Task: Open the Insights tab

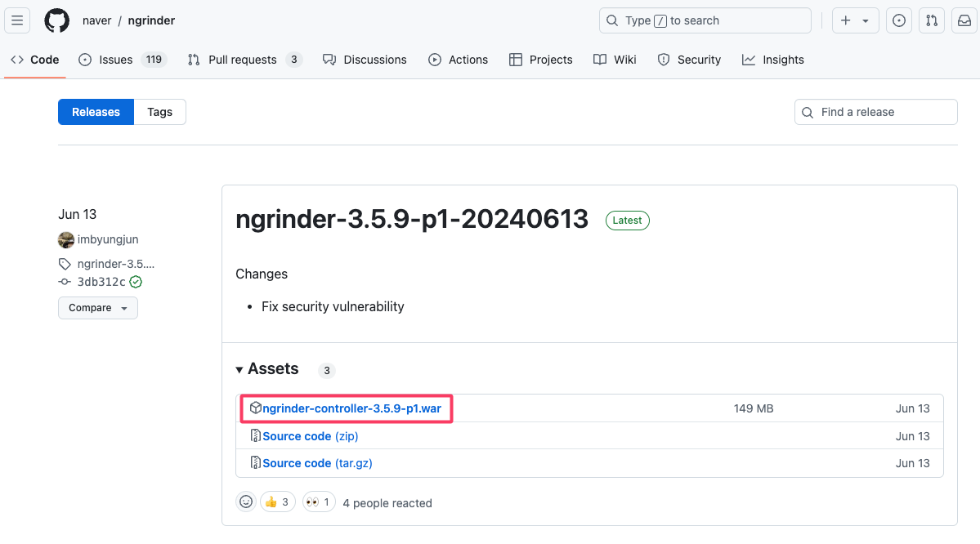Action: pyautogui.click(x=773, y=60)
